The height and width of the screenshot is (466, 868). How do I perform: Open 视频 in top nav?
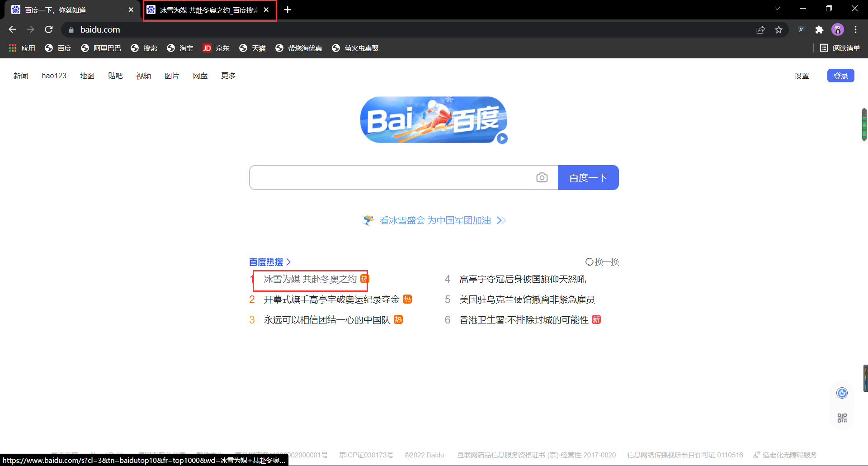tap(144, 76)
